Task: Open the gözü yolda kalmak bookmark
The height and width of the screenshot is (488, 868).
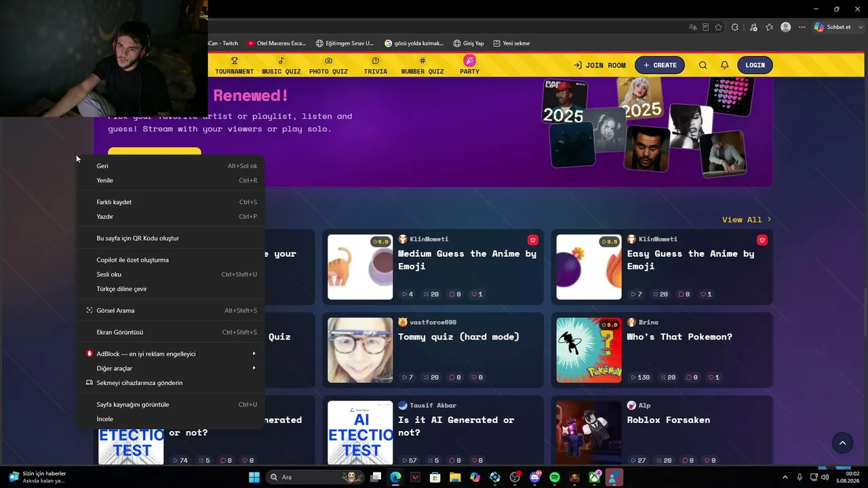Action: tap(414, 43)
